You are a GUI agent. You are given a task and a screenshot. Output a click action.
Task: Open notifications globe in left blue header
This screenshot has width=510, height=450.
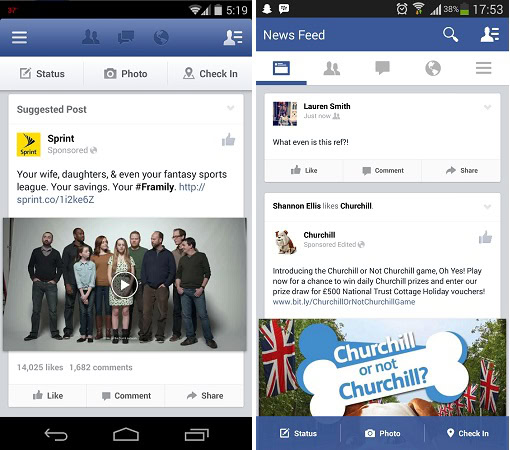coord(161,37)
